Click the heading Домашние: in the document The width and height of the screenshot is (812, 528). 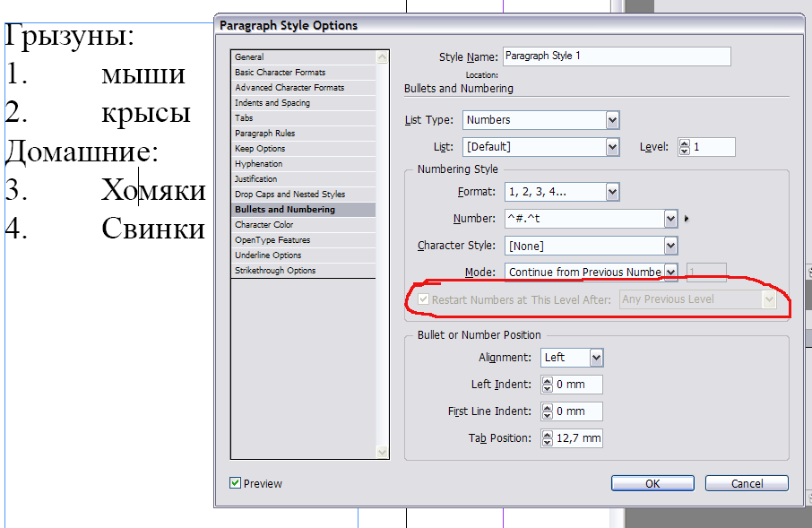82,152
